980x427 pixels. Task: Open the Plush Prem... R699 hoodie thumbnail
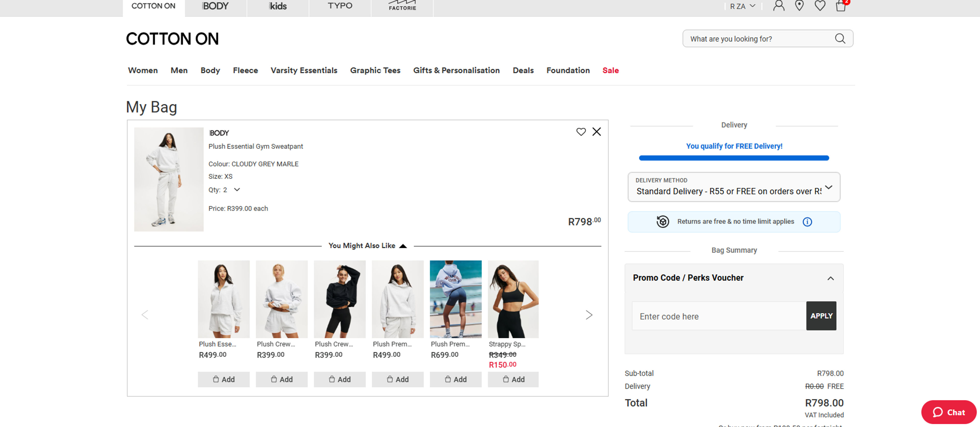click(x=456, y=299)
